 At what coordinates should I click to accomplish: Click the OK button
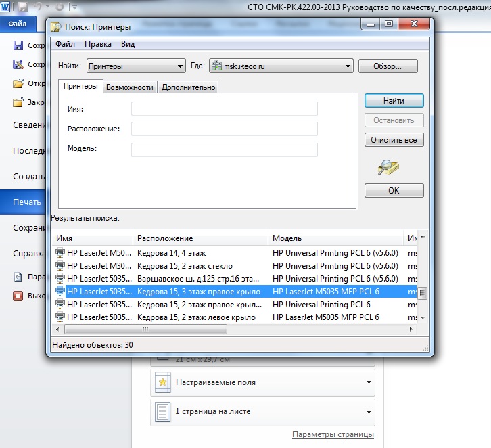(x=394, y=190)
